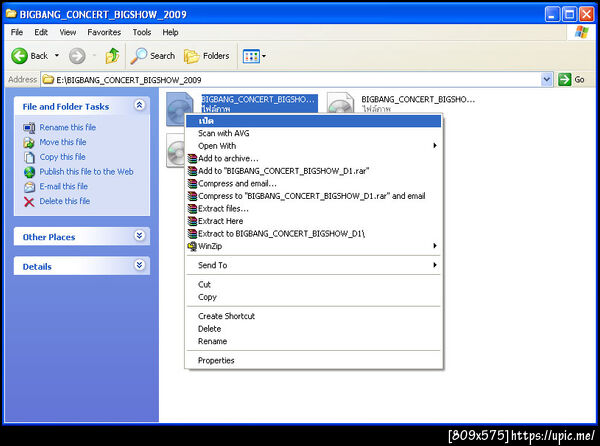600x446 pixels.
Task: Click the E-mail this file envelope icon
Action: click(x=29, y=187)
